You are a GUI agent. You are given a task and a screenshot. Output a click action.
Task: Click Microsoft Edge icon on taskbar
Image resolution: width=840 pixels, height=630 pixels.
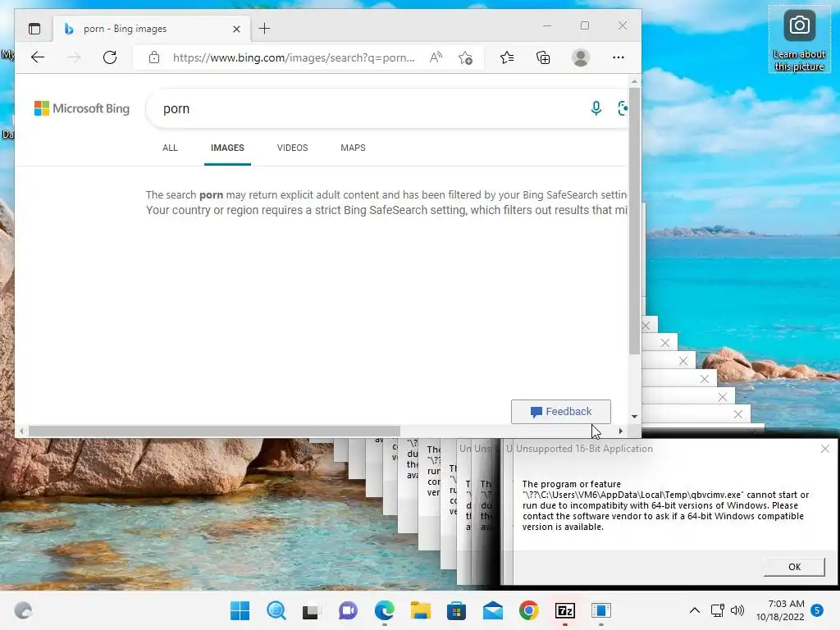[385, 610]
